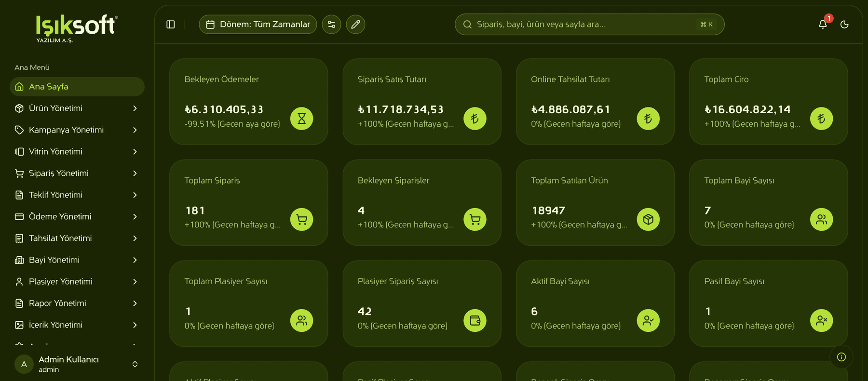The width and height of the screenshot is (868, 381).
Task: Open Tahsilat Yönetimi menu item
Action: pos(77,238)
